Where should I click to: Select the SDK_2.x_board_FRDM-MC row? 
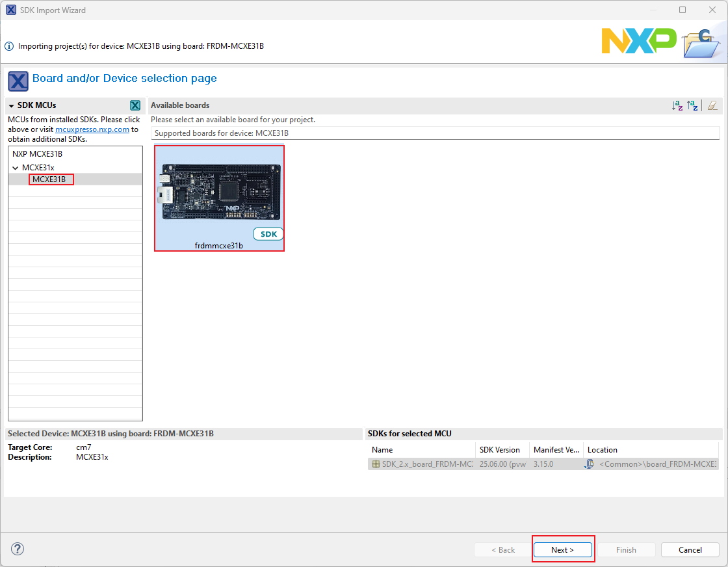[422, 464]
